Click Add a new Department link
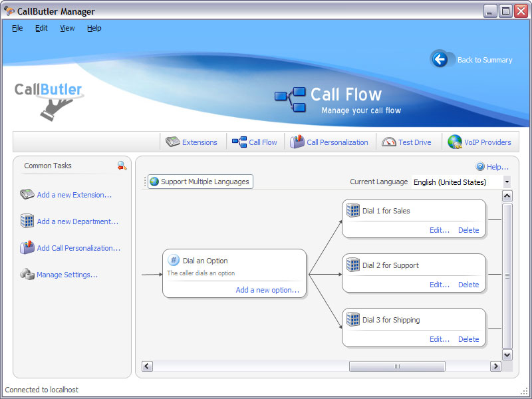532x399 pixels. point(78,221)
